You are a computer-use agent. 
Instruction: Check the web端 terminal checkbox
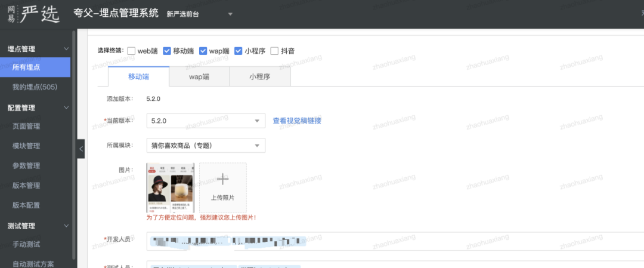tap(131, 51)
